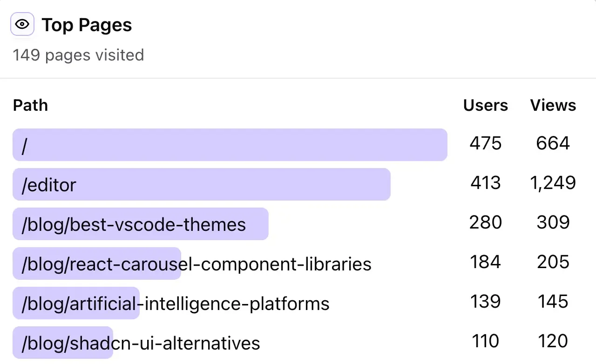Click the 475 users value for homepage
Viewport: 596px width, 364px height.
pos(485,144)
